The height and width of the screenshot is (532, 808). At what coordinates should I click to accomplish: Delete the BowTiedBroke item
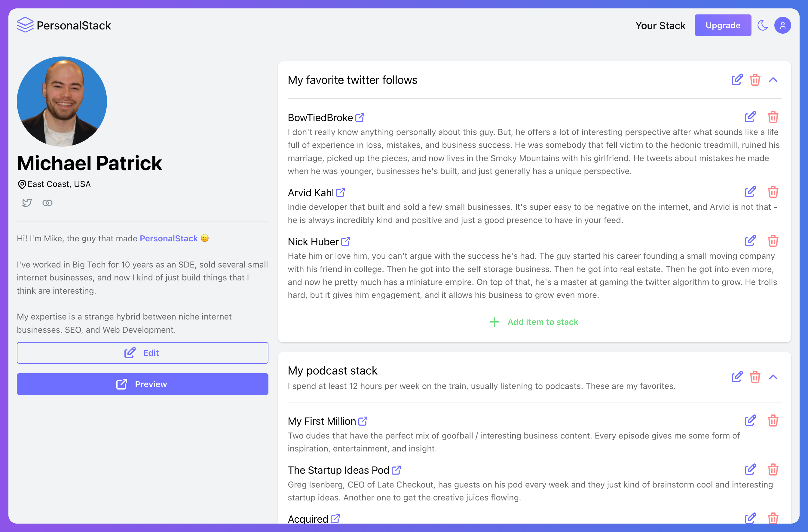pyautogui.click(x=773, y=117)
